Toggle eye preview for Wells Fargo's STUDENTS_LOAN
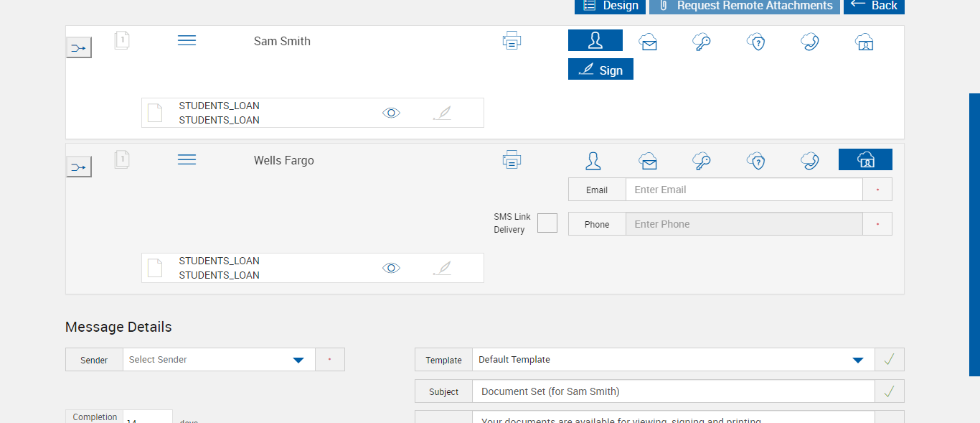This screenshot has width=980, height=423. pos(391,268)
